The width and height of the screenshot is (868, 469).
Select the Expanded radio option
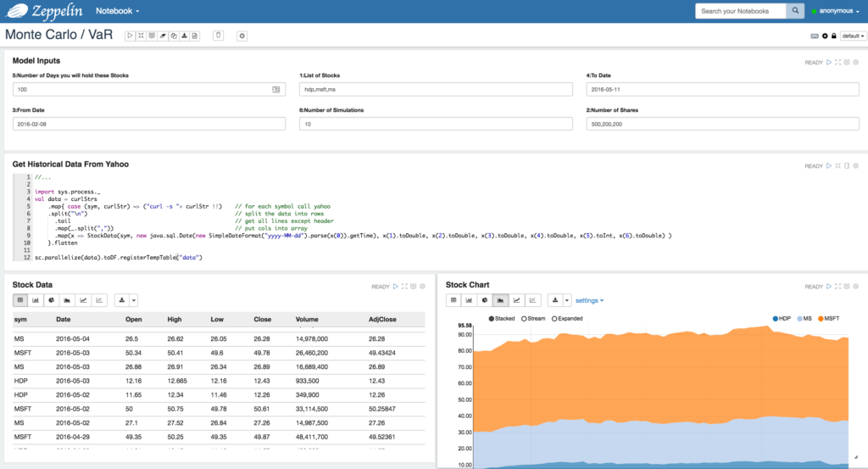point(554,319)
